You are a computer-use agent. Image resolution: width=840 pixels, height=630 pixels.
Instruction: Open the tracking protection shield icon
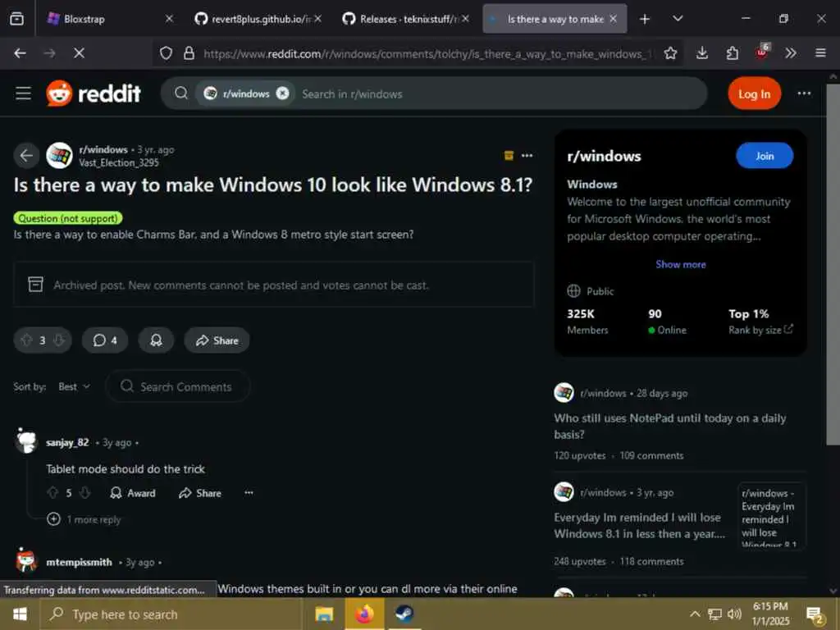point(166,53)
